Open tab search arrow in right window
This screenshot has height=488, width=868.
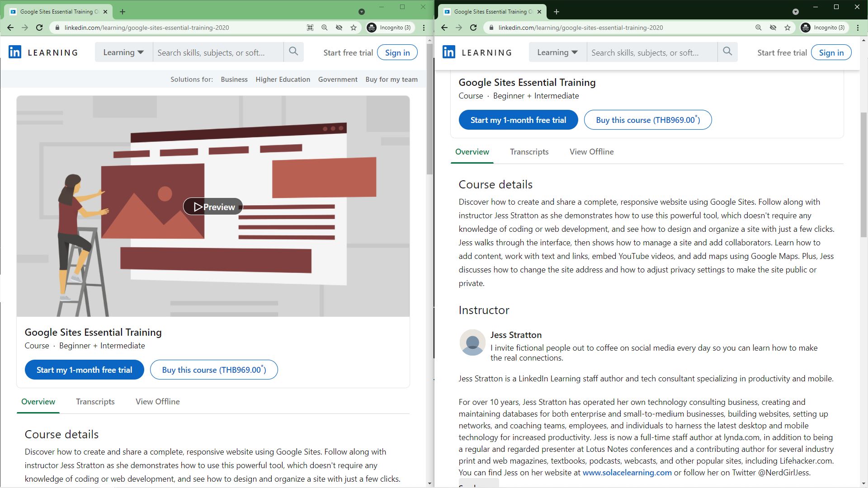point(795,12)
